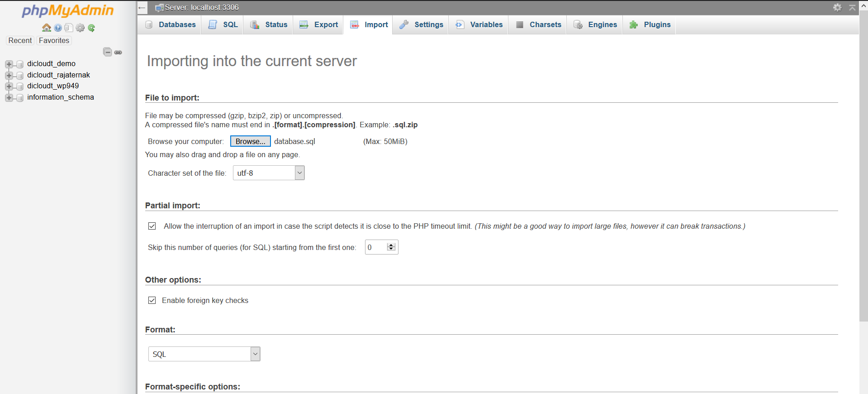
Task: Click the collapse all tree icon
Action: [x=107, y=52]
